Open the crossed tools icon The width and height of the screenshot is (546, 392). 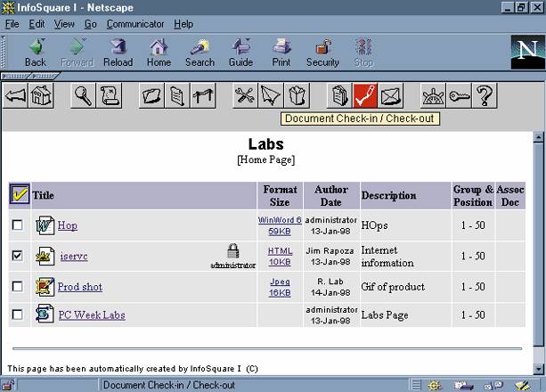[x=245, y=95]
